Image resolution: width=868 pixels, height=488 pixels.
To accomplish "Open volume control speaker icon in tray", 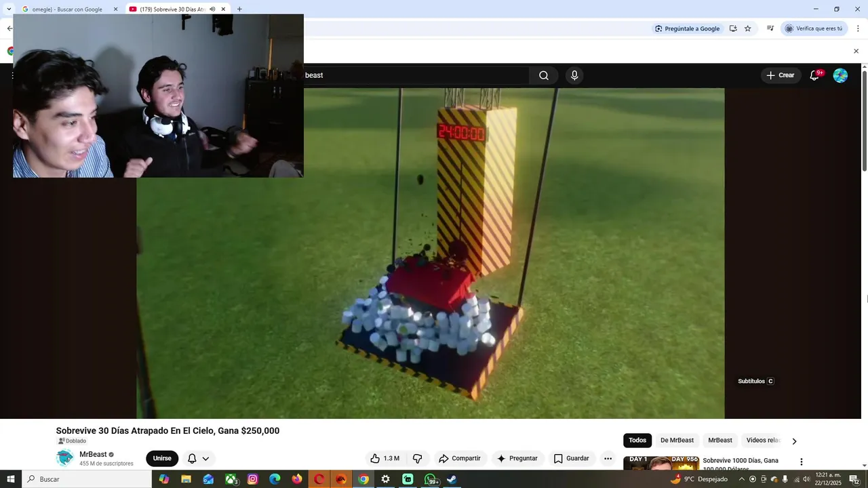I will 806,479.
